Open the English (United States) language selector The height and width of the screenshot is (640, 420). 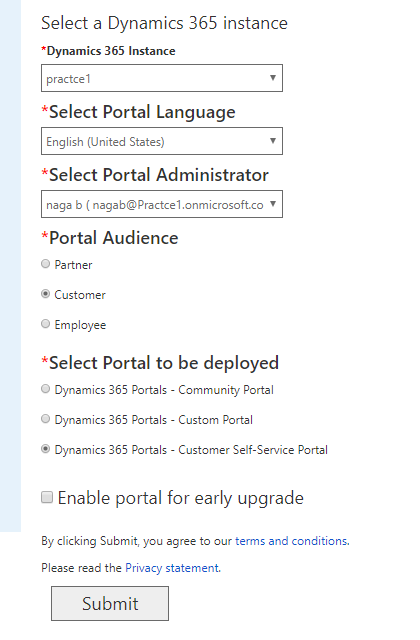point(162,141)
